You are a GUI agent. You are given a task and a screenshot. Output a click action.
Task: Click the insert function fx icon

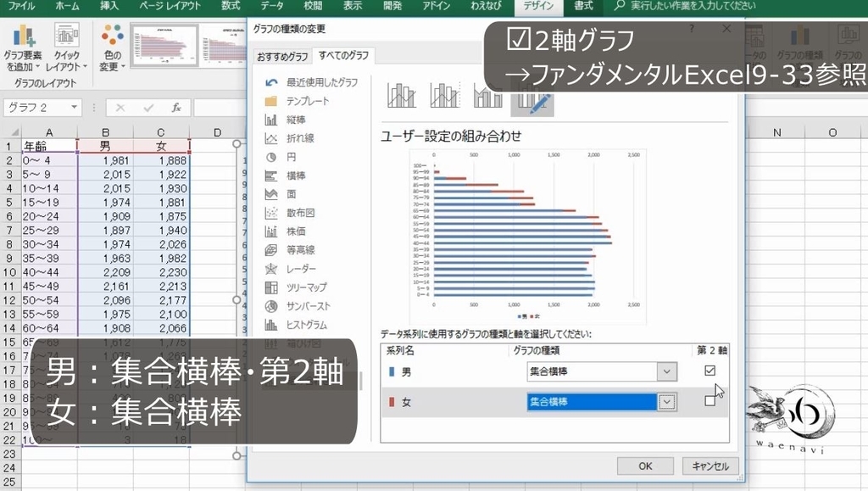pos(176,108)
